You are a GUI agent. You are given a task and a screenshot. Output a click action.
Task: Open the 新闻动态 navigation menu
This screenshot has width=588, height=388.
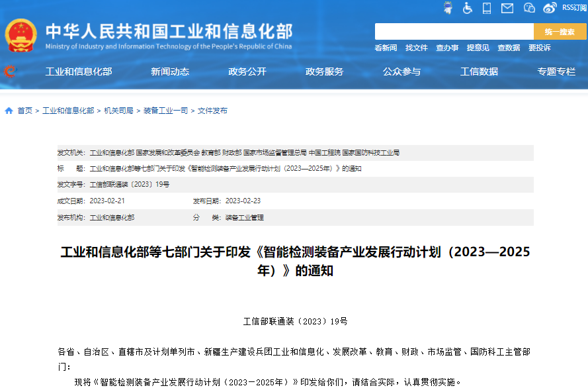pyautogui.click(x=169, y=72)
